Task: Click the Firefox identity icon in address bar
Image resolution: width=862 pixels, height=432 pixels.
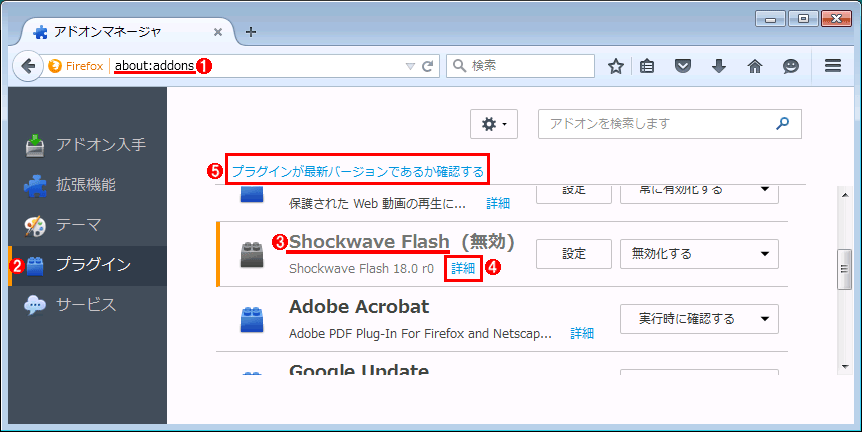Action: (x=55, y=66)
